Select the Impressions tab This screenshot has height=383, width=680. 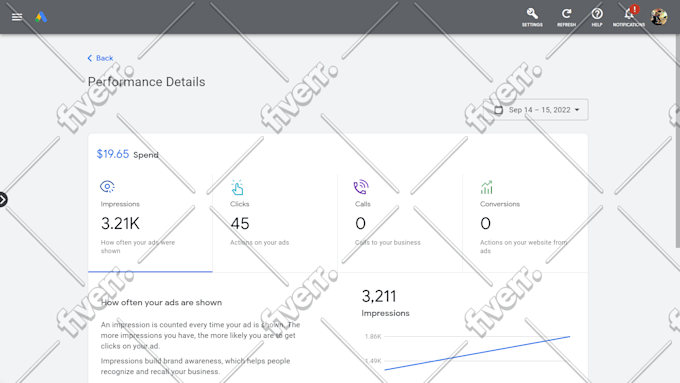150,223
